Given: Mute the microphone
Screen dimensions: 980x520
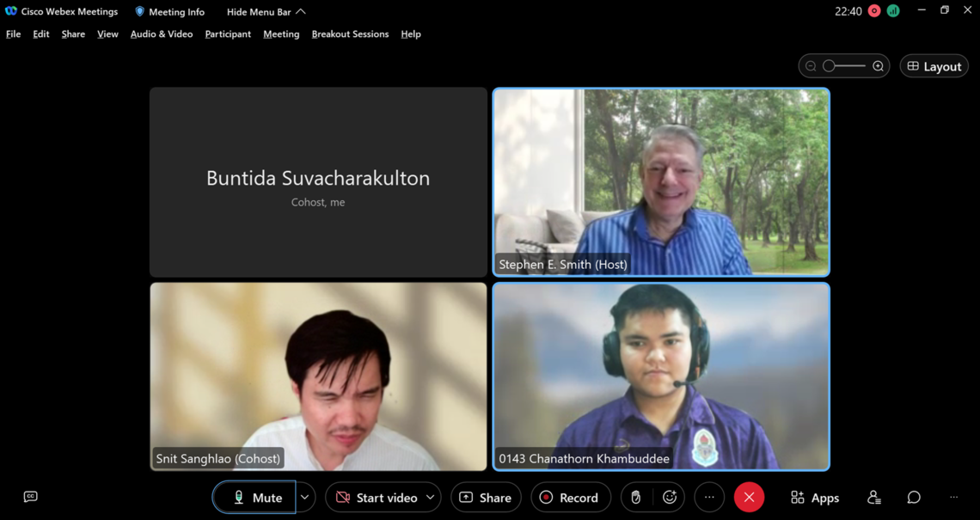Looking at the screenshot, I should [x=255, y=498].
